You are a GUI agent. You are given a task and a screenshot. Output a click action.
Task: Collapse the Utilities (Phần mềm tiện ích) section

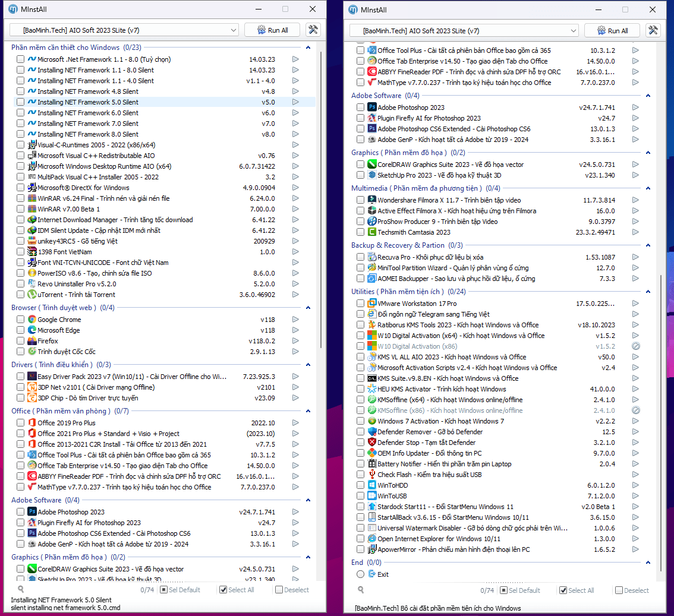(x=648, y=292)
